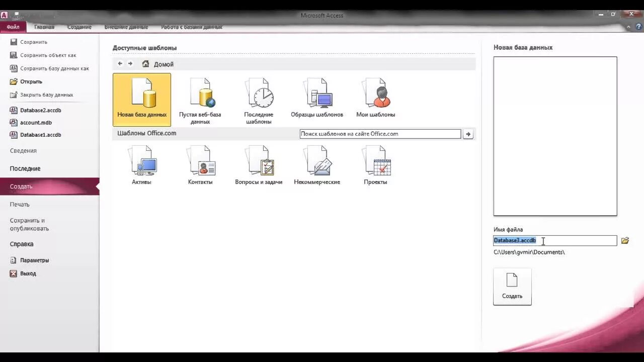The image size is (644, 362).
Task: Click the Создать database button
Action: tap(512, 286)
